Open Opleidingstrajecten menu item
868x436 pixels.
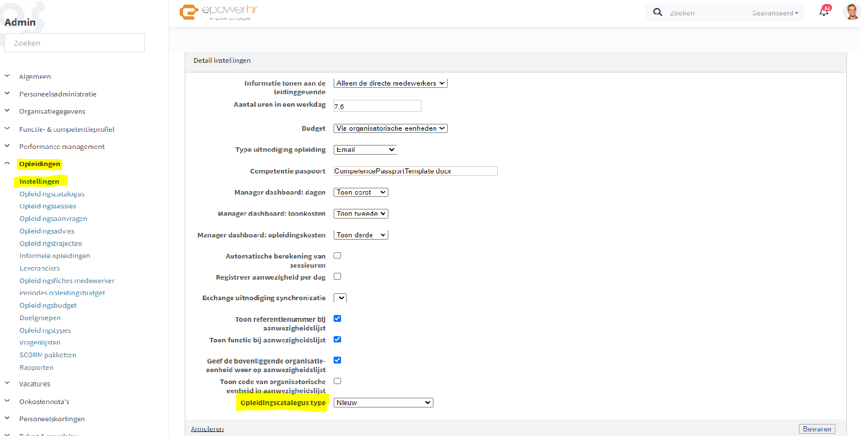(x=51, y=244)
